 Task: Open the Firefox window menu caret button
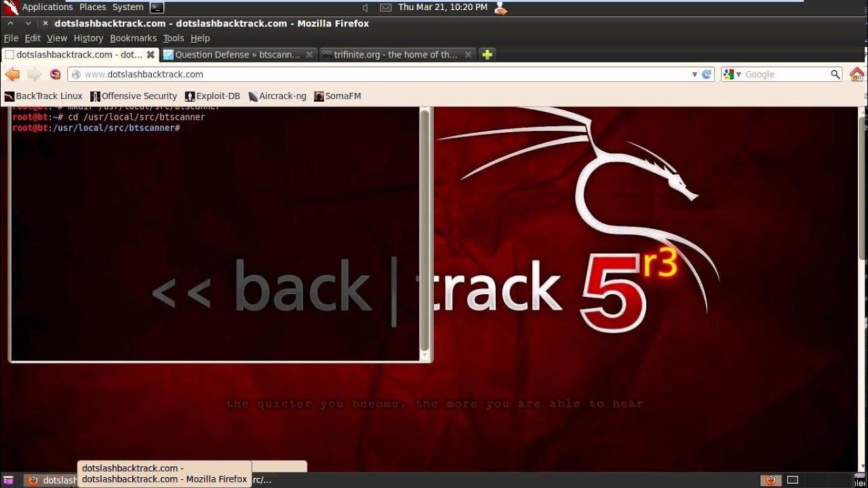10,23
